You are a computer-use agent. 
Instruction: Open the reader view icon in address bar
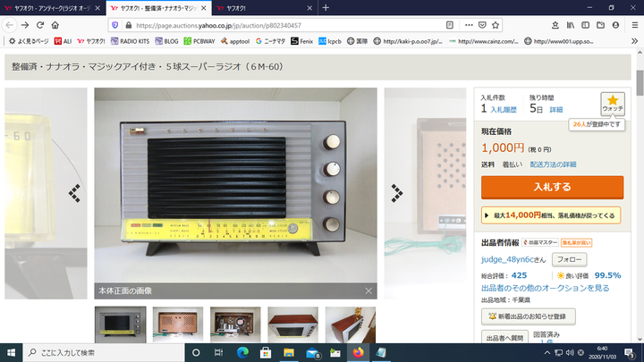450,25
